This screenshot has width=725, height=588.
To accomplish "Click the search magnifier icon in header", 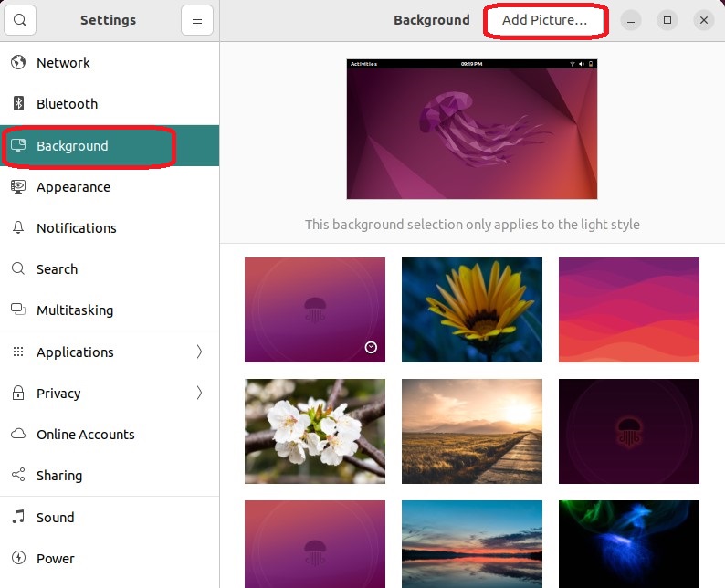I will tap(20, 20).
